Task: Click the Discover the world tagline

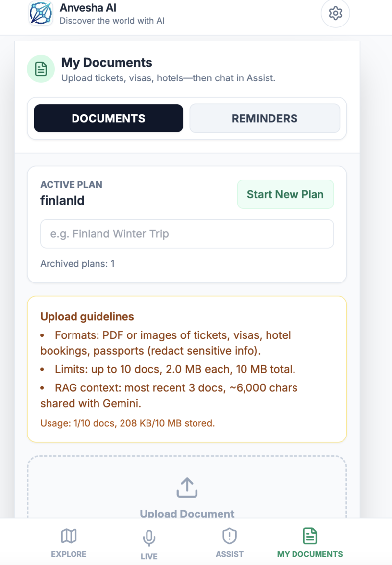Action: (112, 21)
